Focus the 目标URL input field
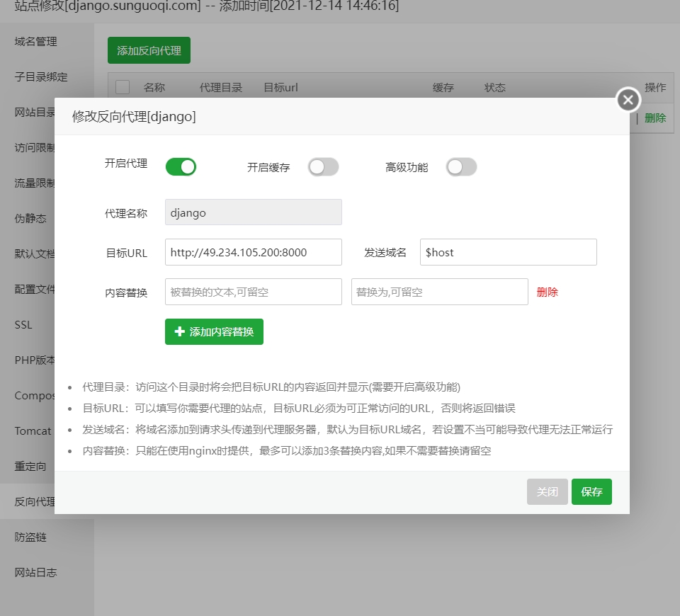The width and height of the screenshot is (680, 616). click(x=254, y=252)
